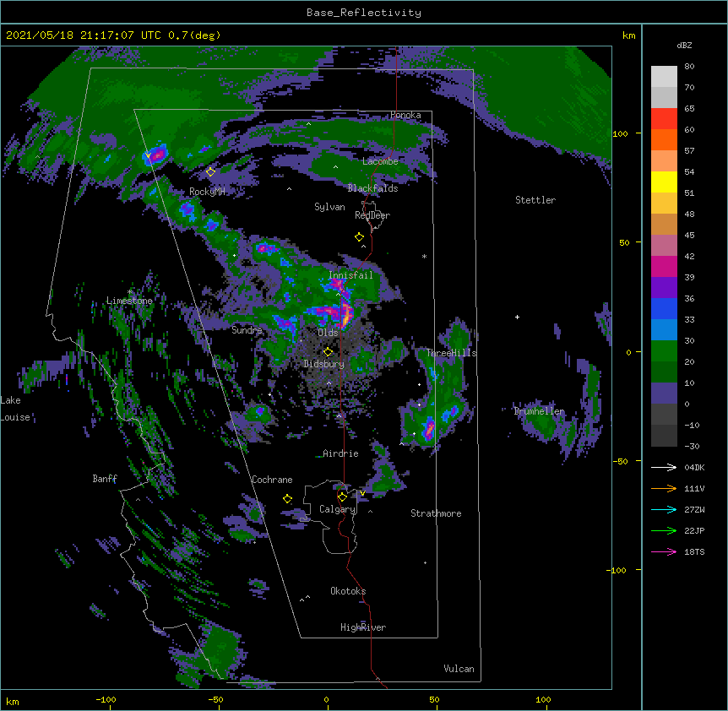728x711 pixels.
Task: Click the Vulcan city label
Action: pos(459,669)
